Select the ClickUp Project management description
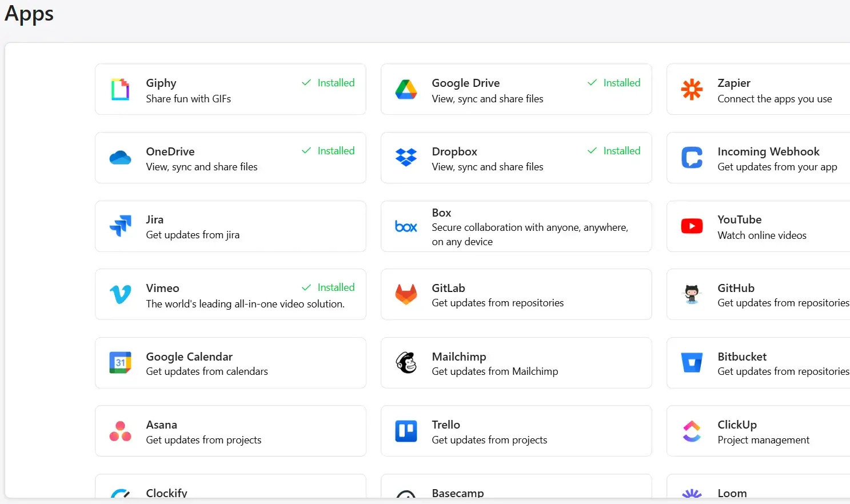 point(763,440)
